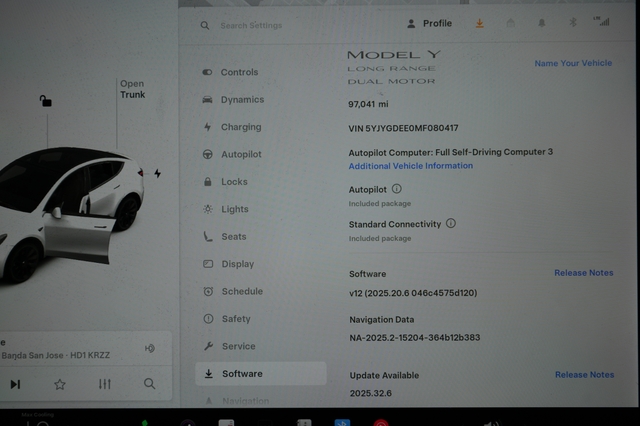
Task: Tap the charge port lightning bolt icon
Action: pyautogui.click(x=158, y=173)
